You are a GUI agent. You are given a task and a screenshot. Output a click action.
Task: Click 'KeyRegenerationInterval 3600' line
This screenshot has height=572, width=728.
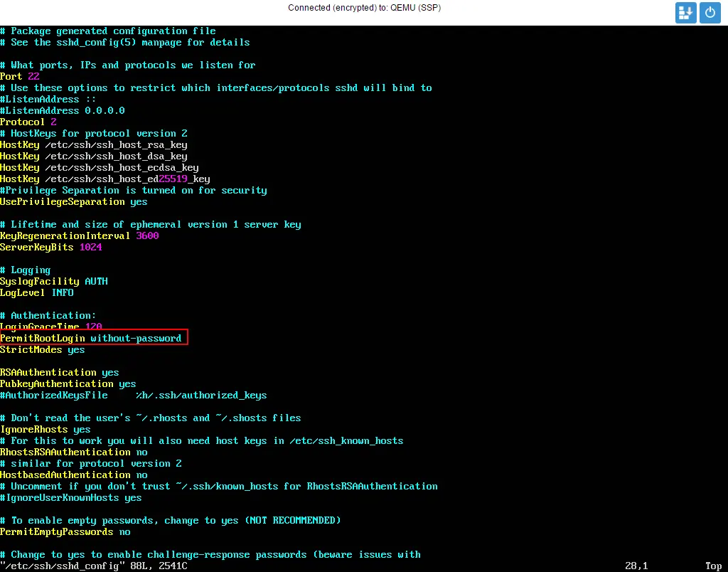pos(80,235)
